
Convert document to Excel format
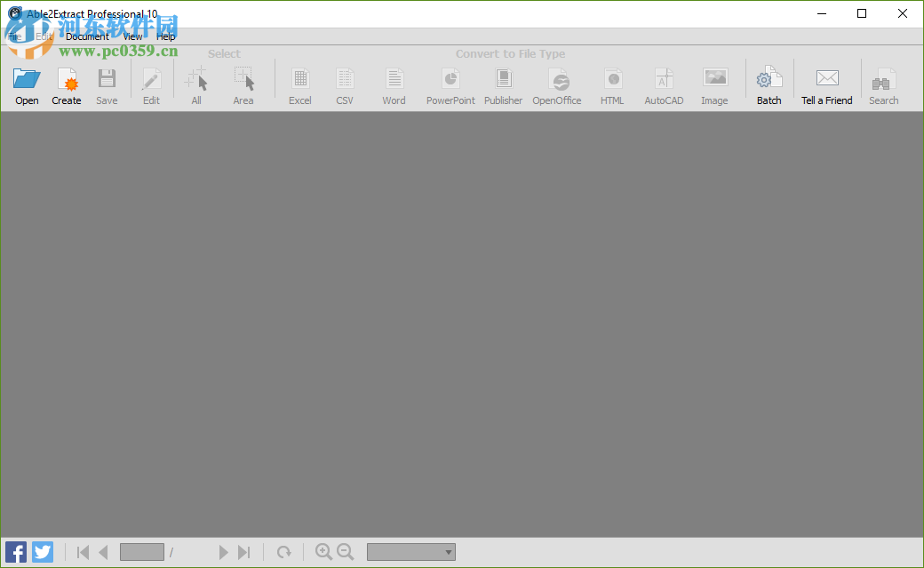[299, 84]
